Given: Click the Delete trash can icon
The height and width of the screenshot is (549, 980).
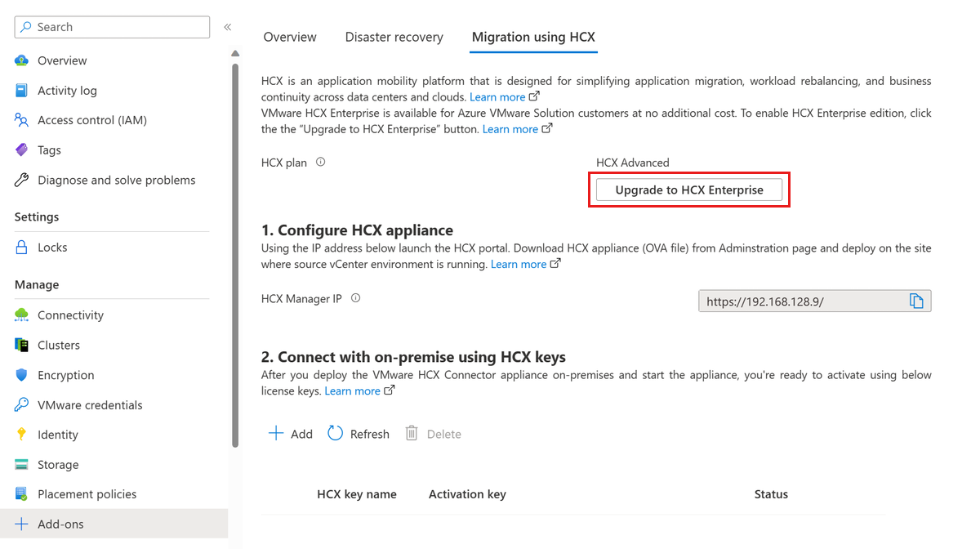Looking at the screenshot, I should point(412,433).
